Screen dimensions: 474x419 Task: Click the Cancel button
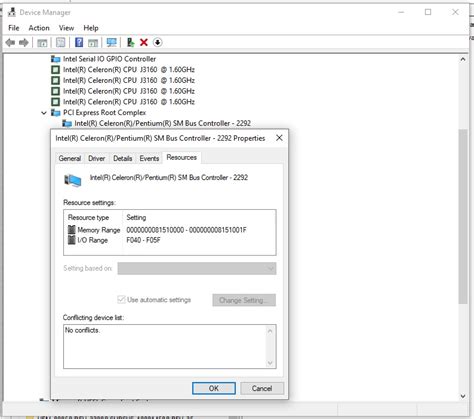[x=262, y=388]
